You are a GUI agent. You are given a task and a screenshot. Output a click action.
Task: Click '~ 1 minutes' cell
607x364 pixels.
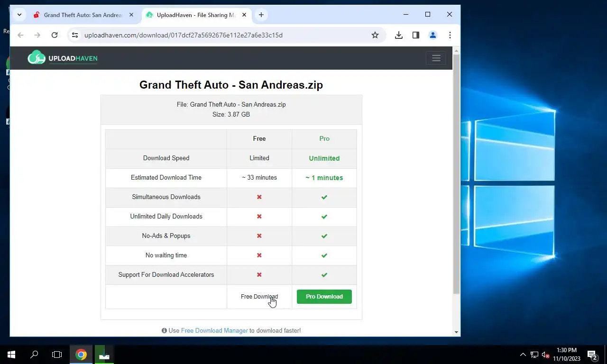tap(324, 178)
